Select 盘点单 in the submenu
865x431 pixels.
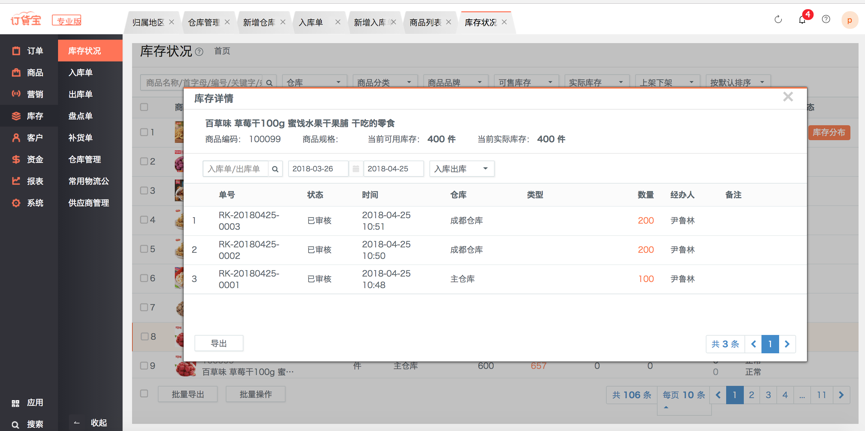click(x=80, y=116)
